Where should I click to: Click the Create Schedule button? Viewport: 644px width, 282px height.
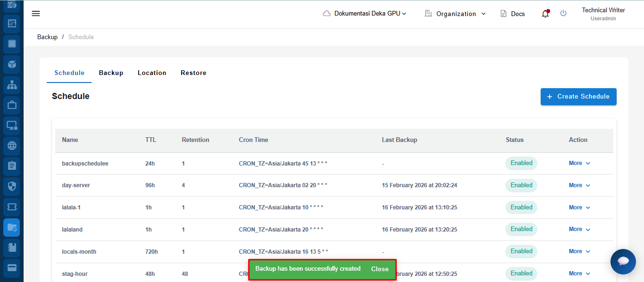[x=578, y=97]
